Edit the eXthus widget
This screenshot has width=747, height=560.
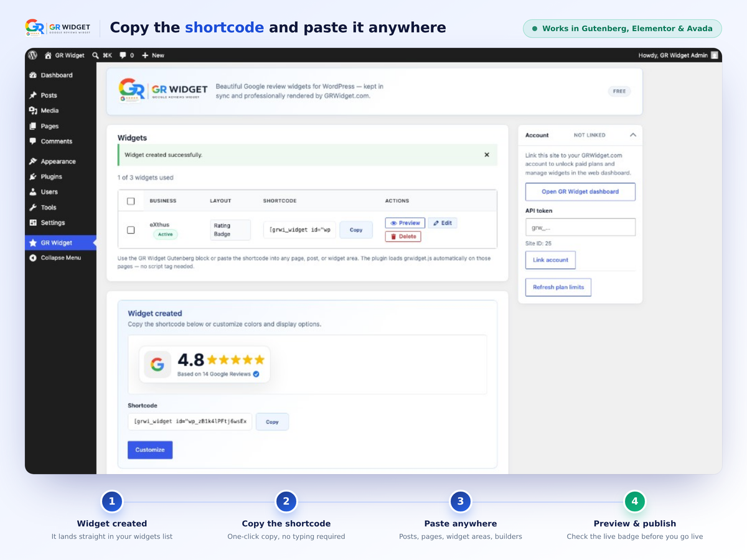pos(443,223)
